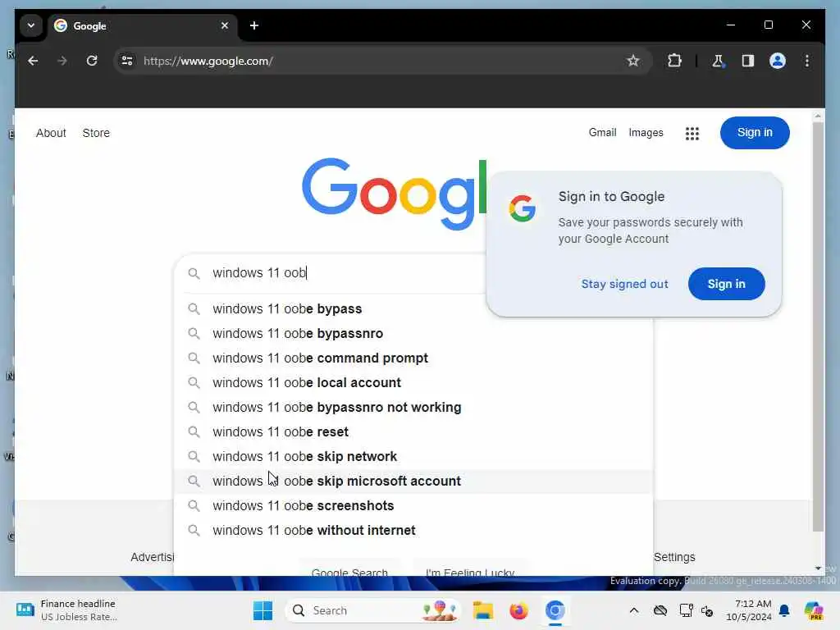Open Copilot preview icon in taskbar
This screenshot has height=630, width=840.
[814, 610]
